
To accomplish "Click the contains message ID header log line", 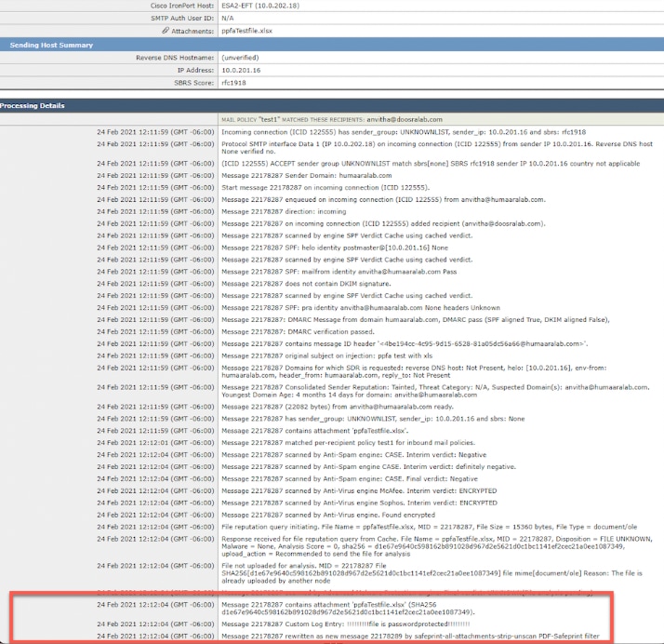I will click(x=405, y=344).
